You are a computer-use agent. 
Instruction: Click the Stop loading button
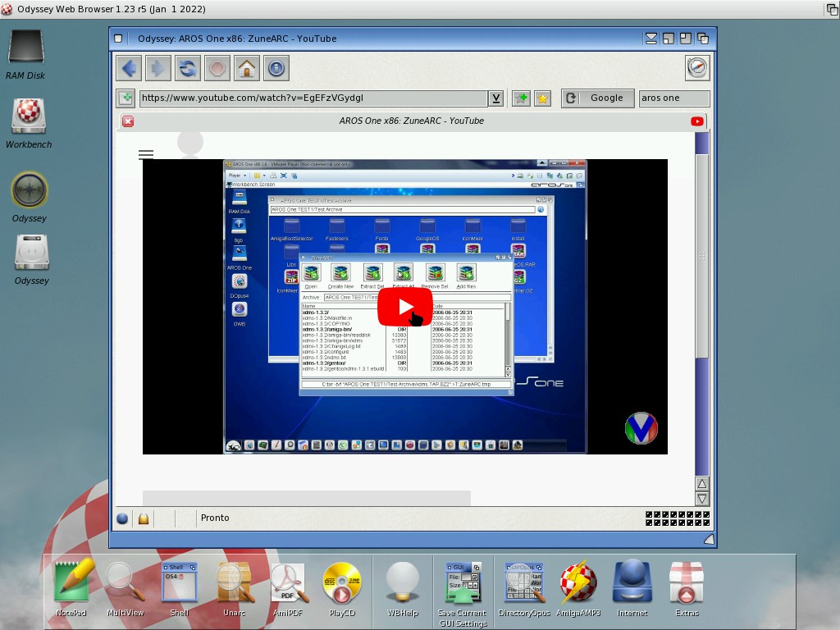click(x=217, y=68)
